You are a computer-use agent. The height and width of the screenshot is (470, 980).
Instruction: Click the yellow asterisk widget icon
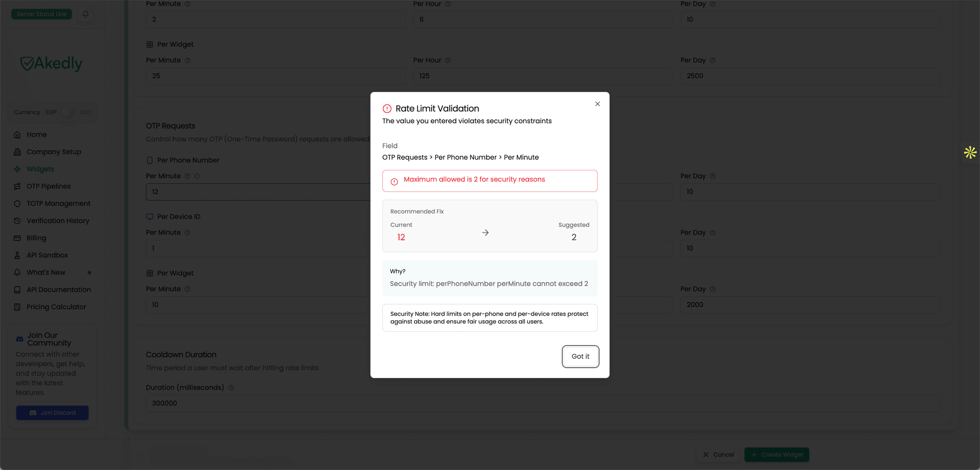click(970, 153)
